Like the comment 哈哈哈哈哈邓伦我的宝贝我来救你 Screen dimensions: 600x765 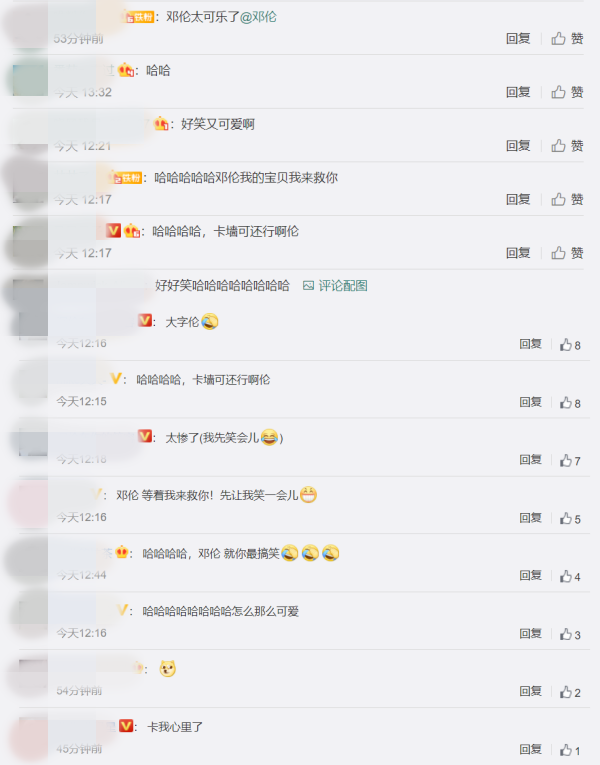pos(567,200)
